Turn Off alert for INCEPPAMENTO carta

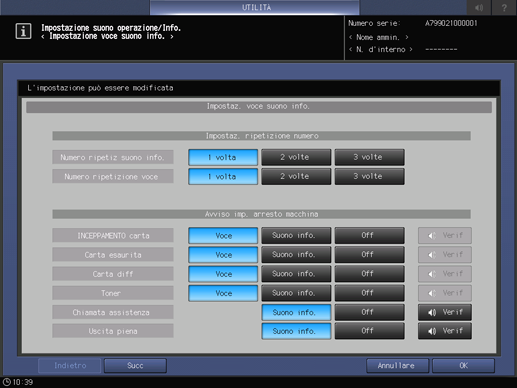(369, 235)
